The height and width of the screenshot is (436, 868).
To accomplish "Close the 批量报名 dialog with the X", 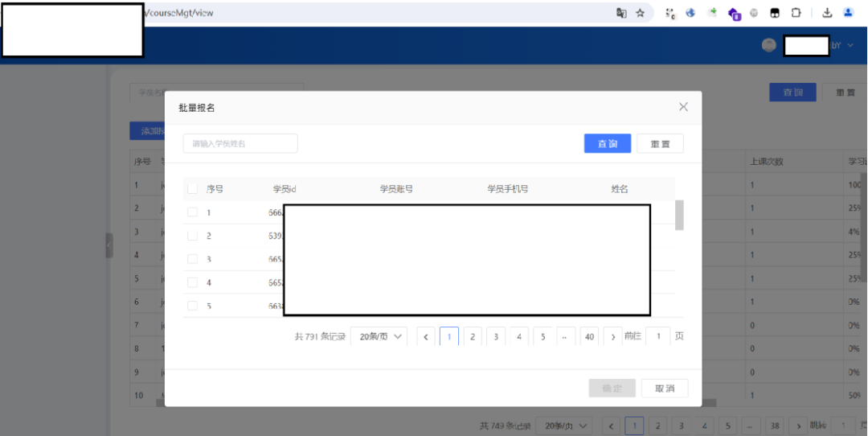I will click(683, 107).
